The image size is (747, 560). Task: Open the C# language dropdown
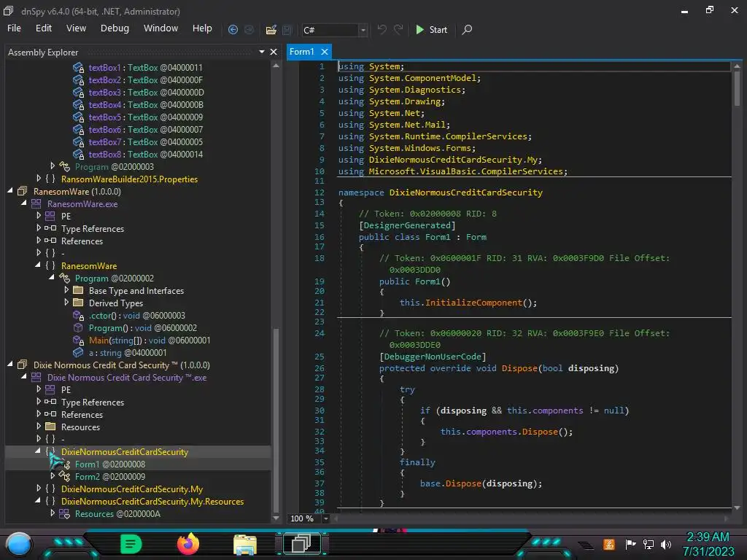(363, 30)
